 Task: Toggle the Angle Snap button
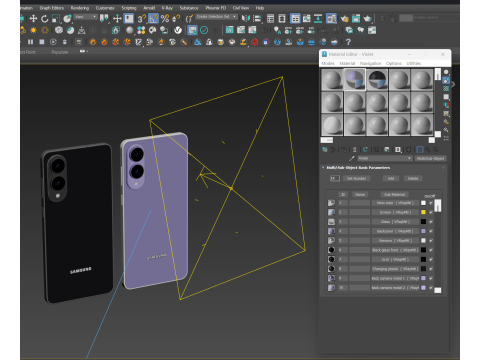pos(153,18)
